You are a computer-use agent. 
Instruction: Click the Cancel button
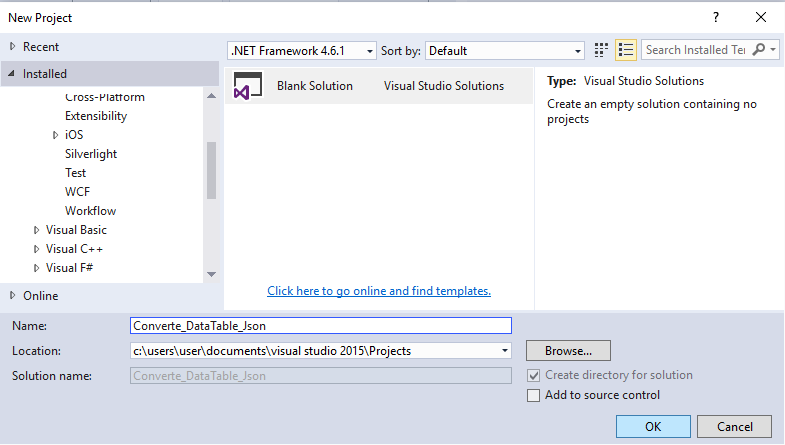point(734,426)
